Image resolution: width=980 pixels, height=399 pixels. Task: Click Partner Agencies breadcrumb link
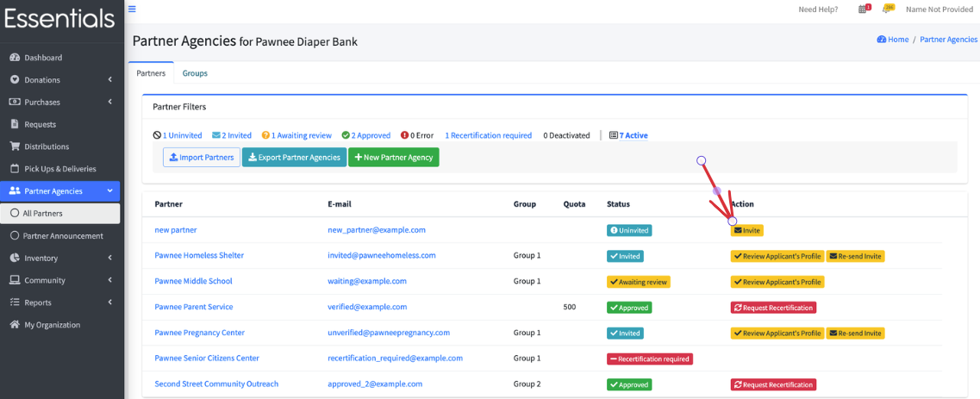point(949,40)
